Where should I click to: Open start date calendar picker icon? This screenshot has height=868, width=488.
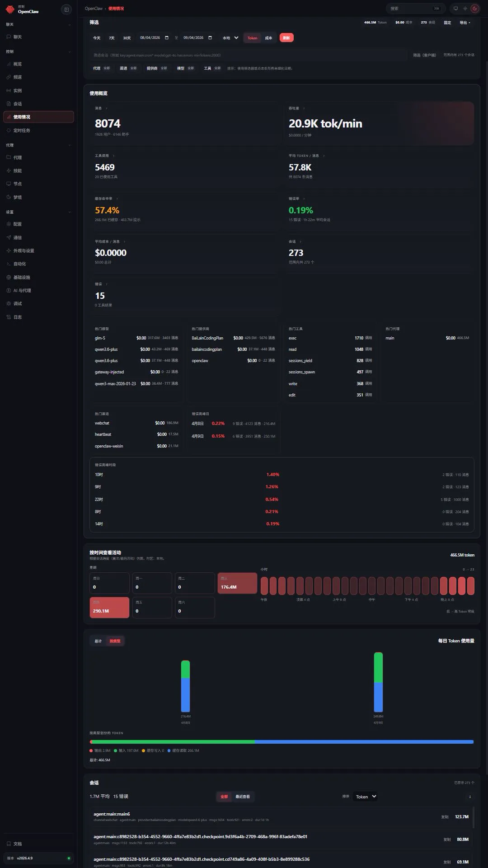[167, 38]
